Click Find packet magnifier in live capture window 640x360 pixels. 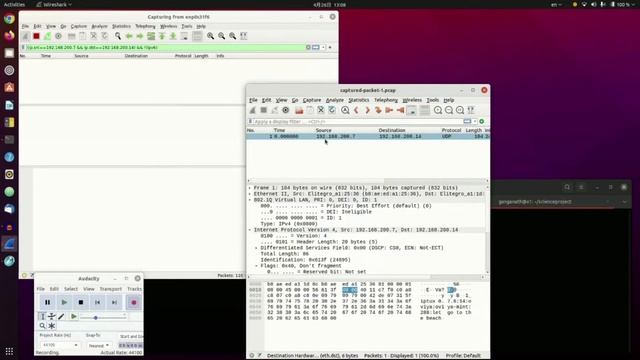118,36
